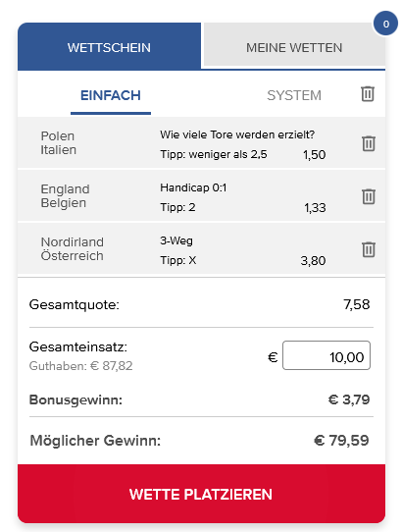The image size is (401, 532).
Task: Click the Polen Italien match name
Action: click(x=58, y=143)
